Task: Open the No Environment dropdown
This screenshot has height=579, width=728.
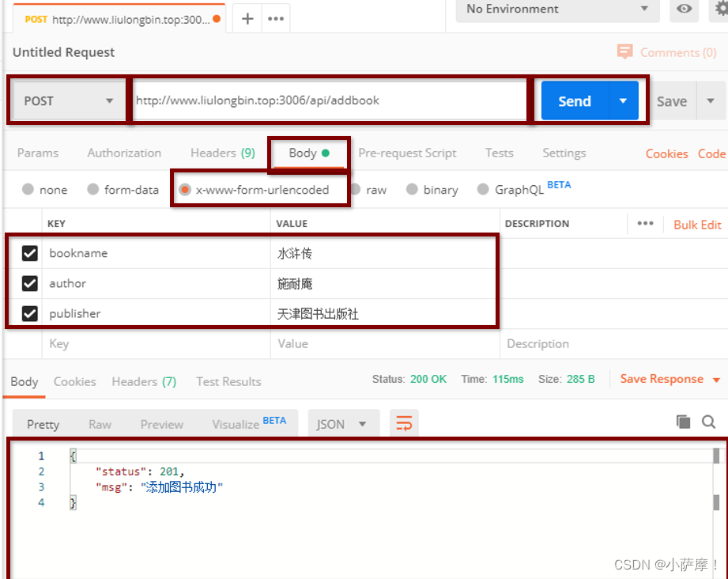Action: (557, 9)
